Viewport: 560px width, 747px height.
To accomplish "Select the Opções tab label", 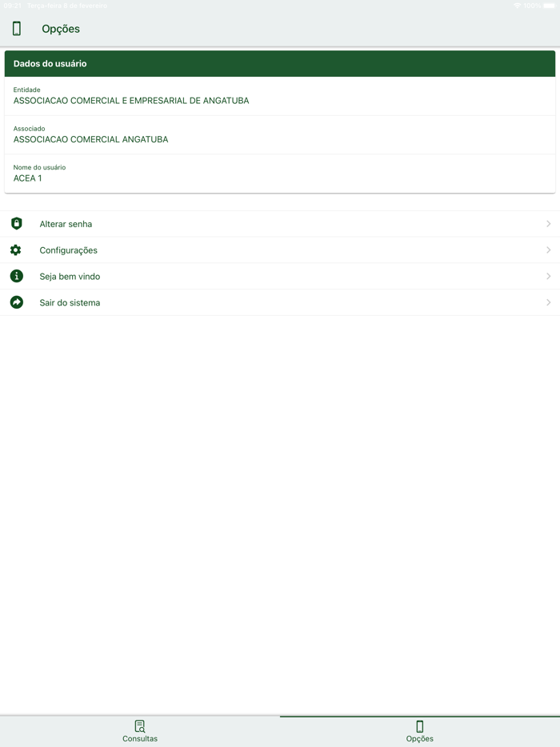I will 419,738.
